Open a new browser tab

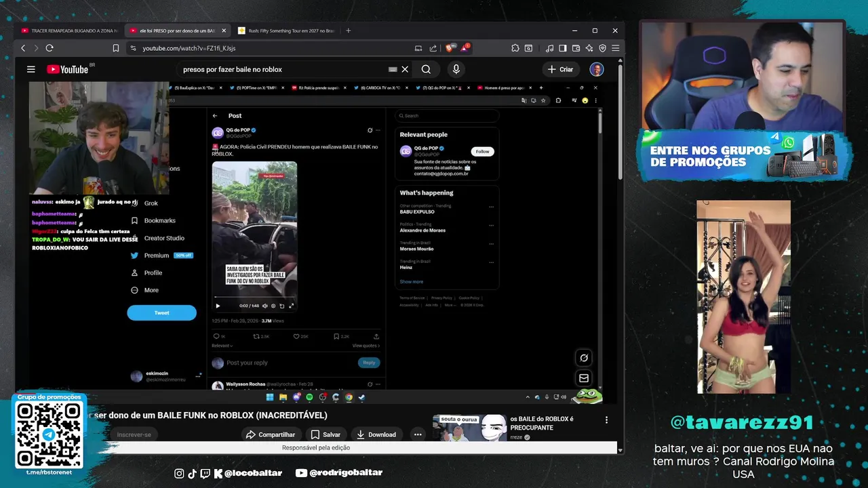(x=349, y=30)
